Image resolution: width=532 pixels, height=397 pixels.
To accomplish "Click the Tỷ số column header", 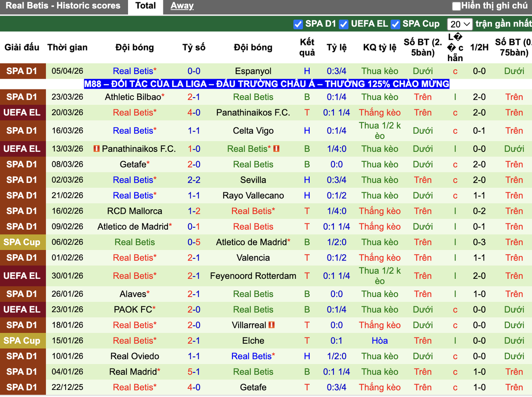I will [x=194, y=47].
